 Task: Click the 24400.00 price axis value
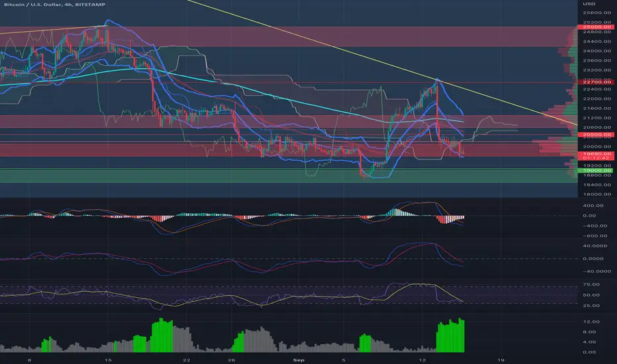click(x=597, y=41)
